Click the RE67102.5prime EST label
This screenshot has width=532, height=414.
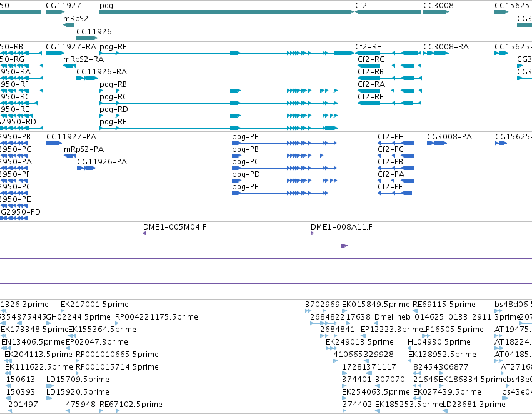point(131,405)
